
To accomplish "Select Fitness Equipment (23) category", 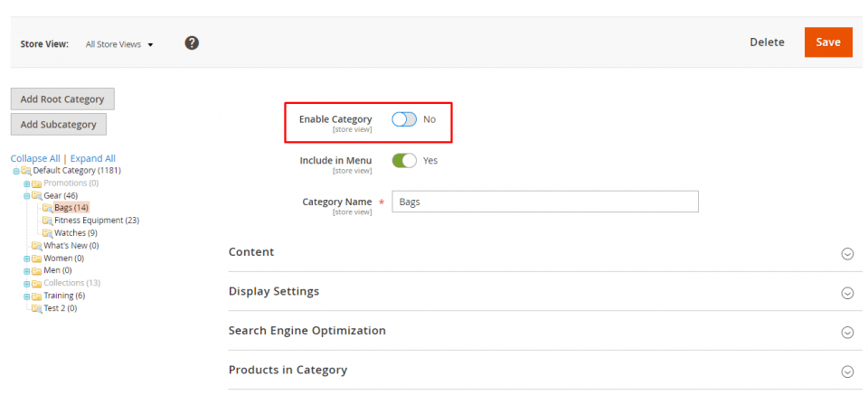I will pyautogui.click(x=97, y=221).
